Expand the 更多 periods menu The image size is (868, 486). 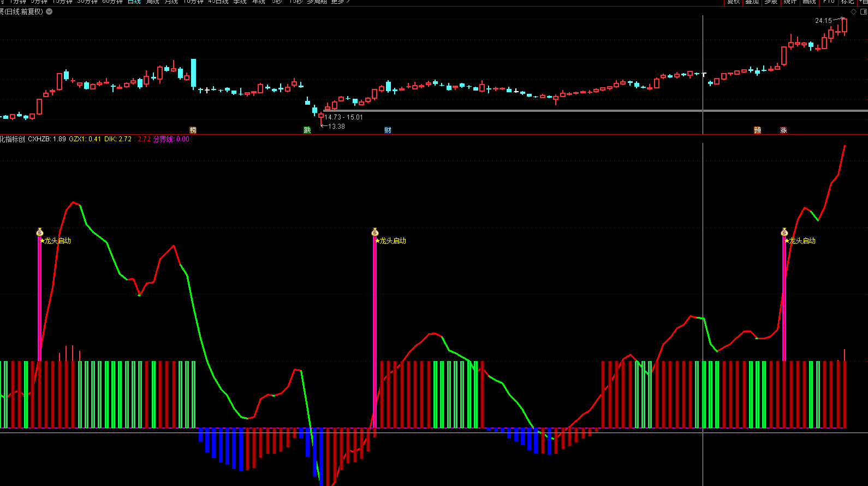[x=339, y=2]
